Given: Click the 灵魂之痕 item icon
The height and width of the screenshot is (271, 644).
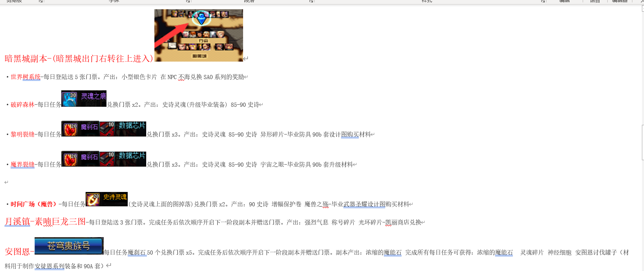Looking at the screenshot, I should pyautogui.click(x=84, y=99).
